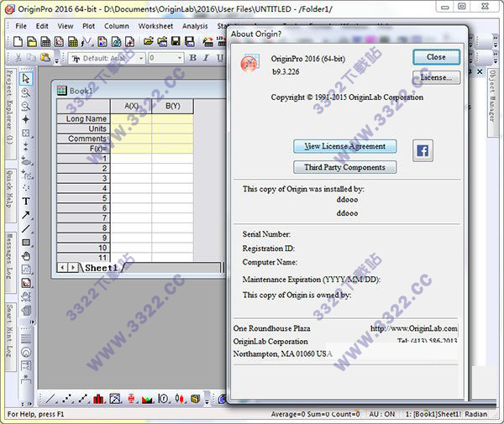Image resolution: width=504 pixels, height=424 pixels.
Task: Select the Screen Reader crosshair tool
Action: coord(26,119)
